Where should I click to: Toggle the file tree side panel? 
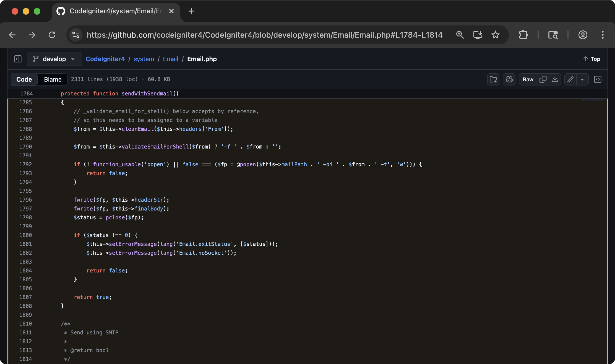point(18,59)
